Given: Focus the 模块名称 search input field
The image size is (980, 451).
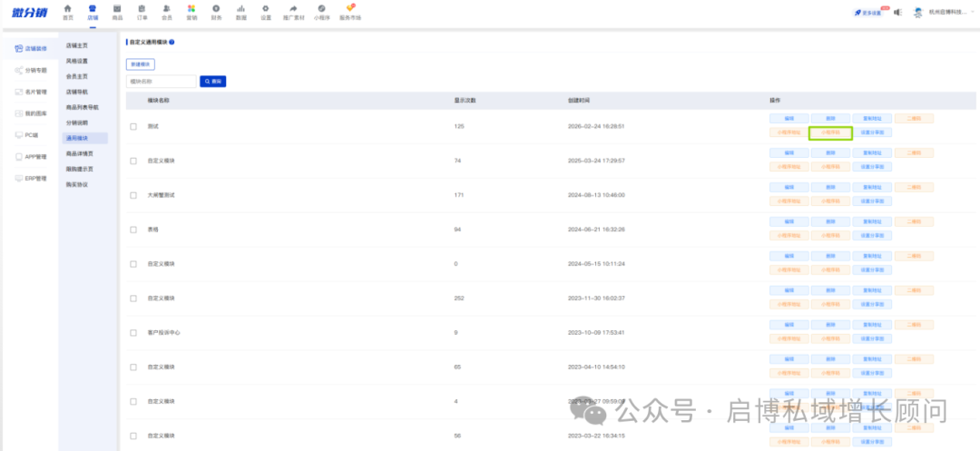Looking at the screenshot, I should (x=161, y=82).
